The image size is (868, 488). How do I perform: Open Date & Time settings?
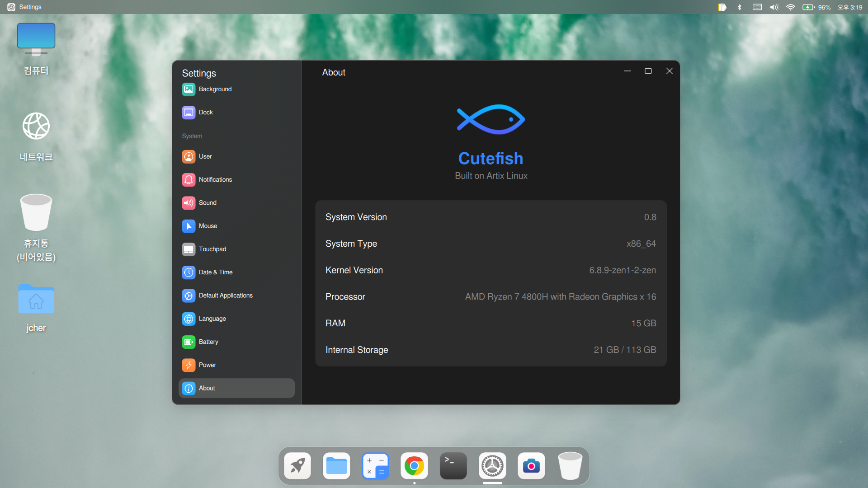point(236,272)
